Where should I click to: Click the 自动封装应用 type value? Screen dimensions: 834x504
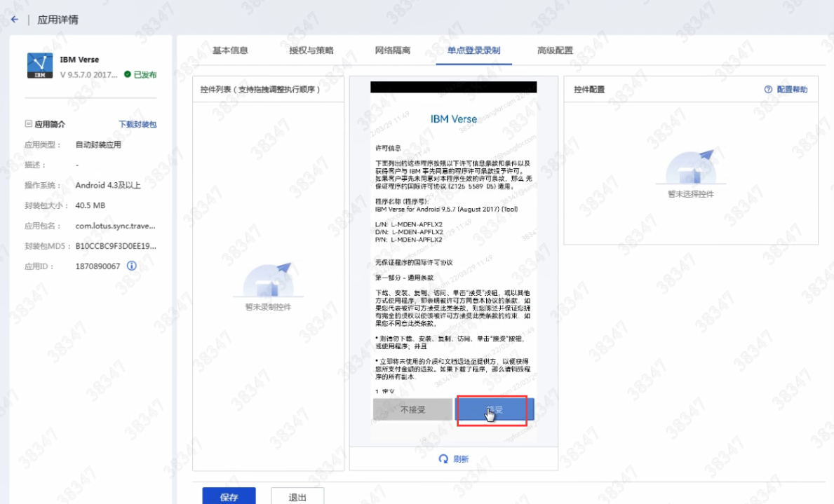(98, 144)
